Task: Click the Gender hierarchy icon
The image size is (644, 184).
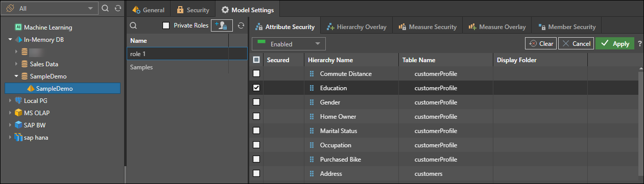Action: click(312, 102)
